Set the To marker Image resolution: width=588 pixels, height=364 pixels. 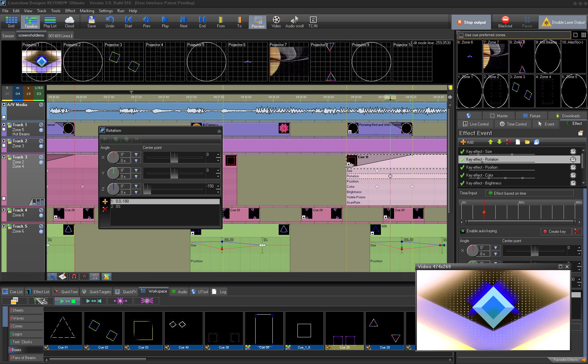239,22
